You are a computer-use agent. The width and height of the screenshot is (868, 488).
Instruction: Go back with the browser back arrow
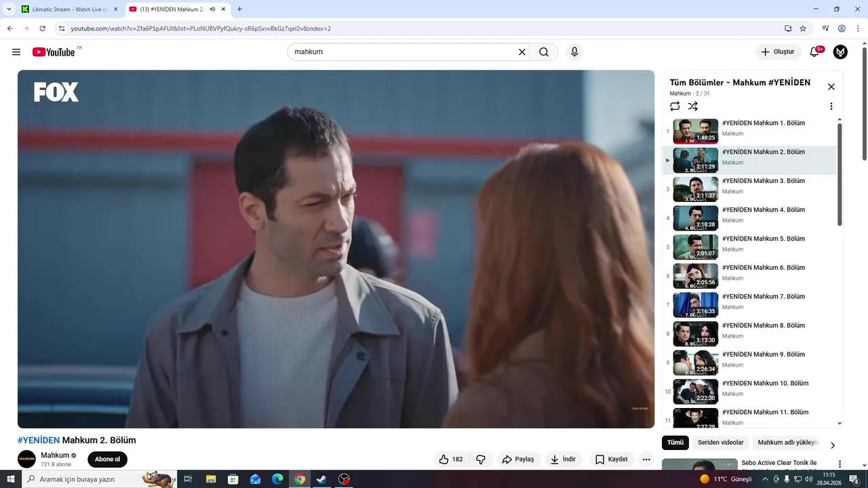pos(9,28)
